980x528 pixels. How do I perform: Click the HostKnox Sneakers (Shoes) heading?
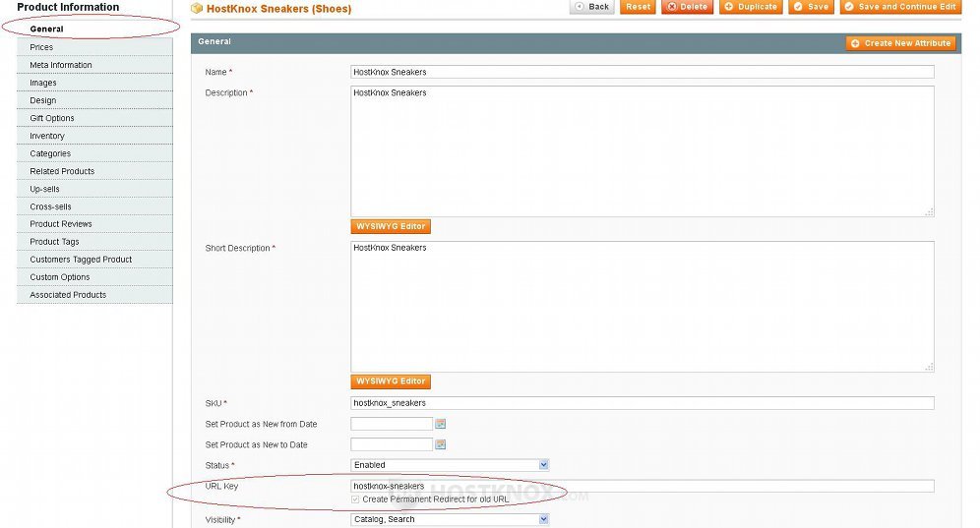278,9
